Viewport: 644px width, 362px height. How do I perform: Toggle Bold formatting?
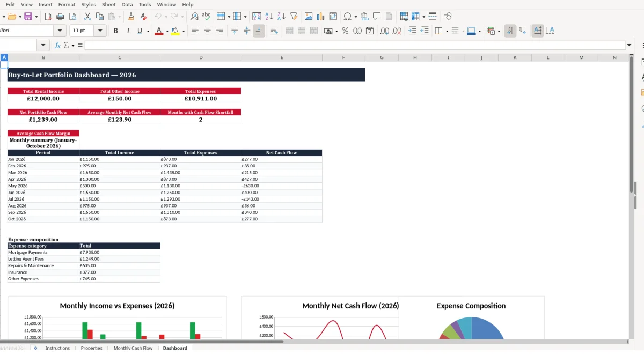115,31
